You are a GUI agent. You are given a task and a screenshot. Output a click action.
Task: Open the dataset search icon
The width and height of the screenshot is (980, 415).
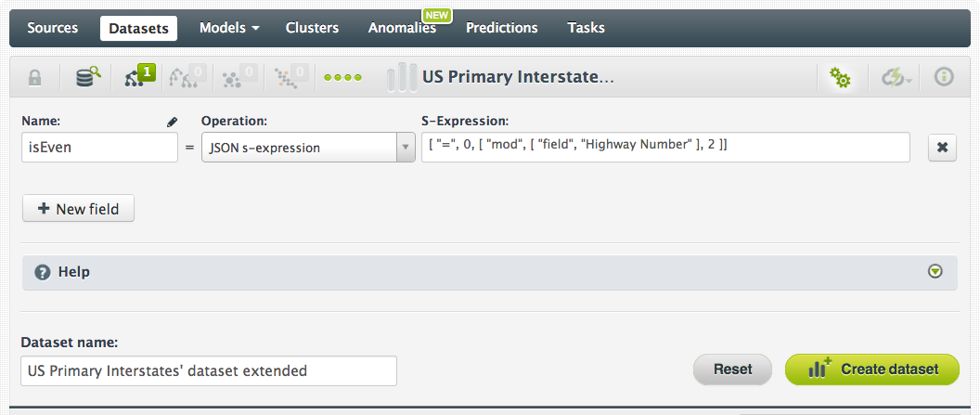click(87, 78)
